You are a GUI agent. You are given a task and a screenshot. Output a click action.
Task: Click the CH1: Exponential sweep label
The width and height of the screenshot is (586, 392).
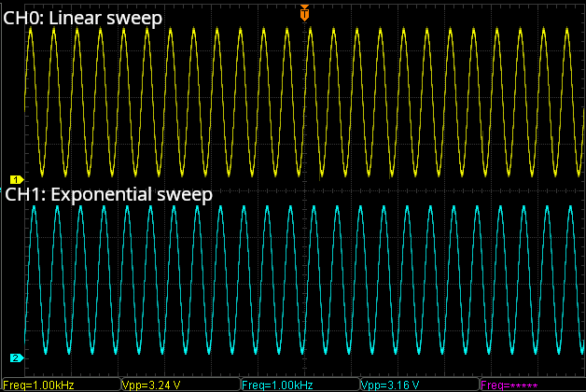click(108, 195)
